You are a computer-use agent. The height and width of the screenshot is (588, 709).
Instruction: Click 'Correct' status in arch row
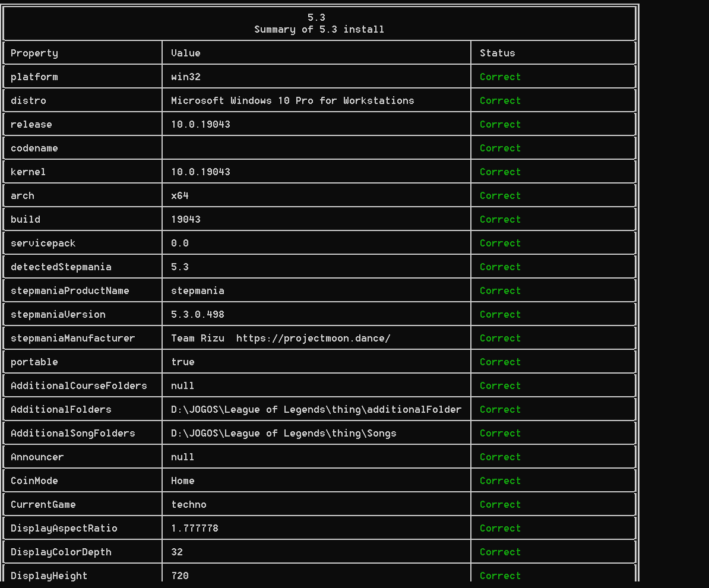click(500, 195)
